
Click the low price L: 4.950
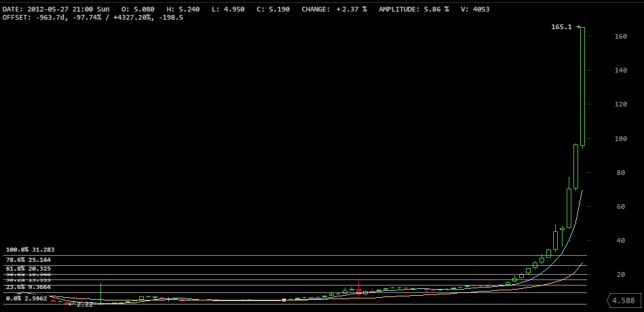(228, 9)
